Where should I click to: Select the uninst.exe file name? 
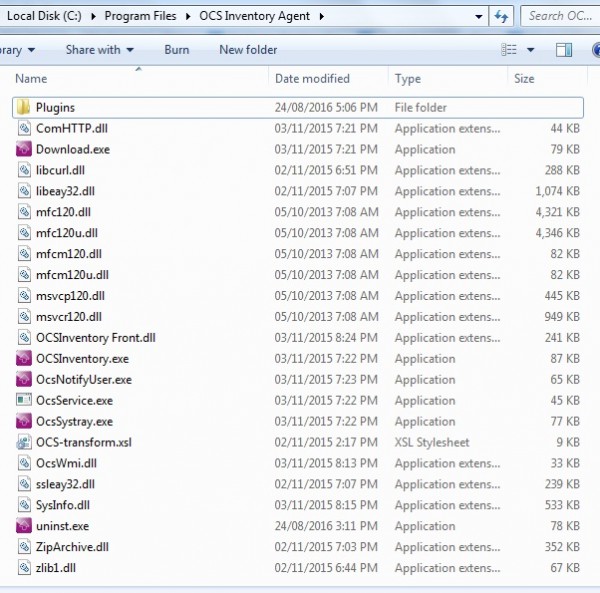[x=62, y=526]
